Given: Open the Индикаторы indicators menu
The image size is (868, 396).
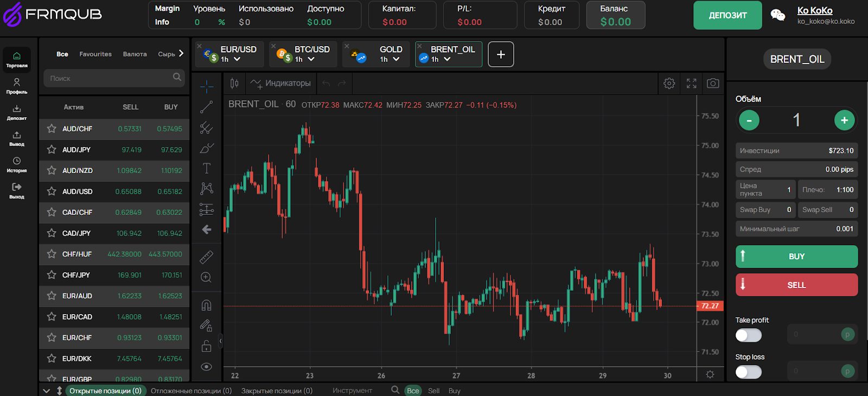Looking at the screenshot, I should click(x=280, y=83).
